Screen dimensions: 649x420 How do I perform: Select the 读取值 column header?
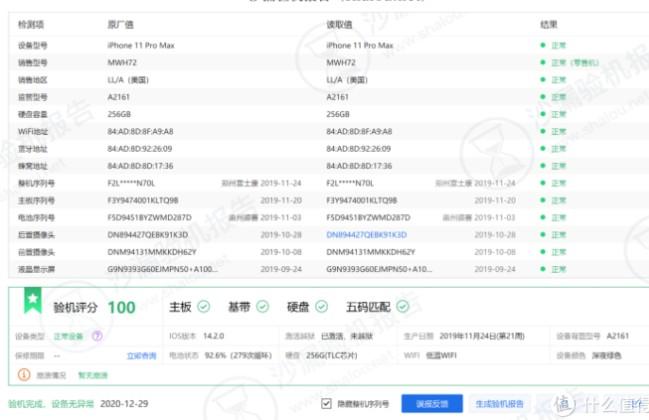(339, 24)
